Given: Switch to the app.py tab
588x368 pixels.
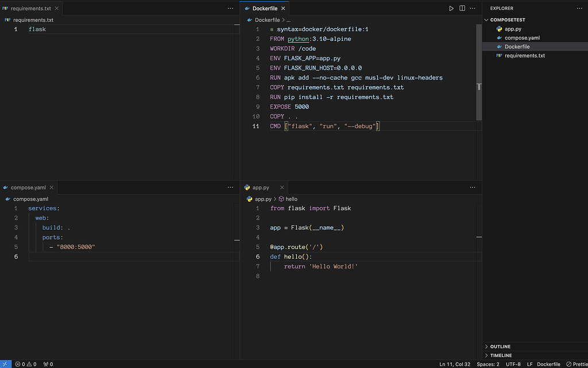Looking at the screenshot, I should [262, 187].
